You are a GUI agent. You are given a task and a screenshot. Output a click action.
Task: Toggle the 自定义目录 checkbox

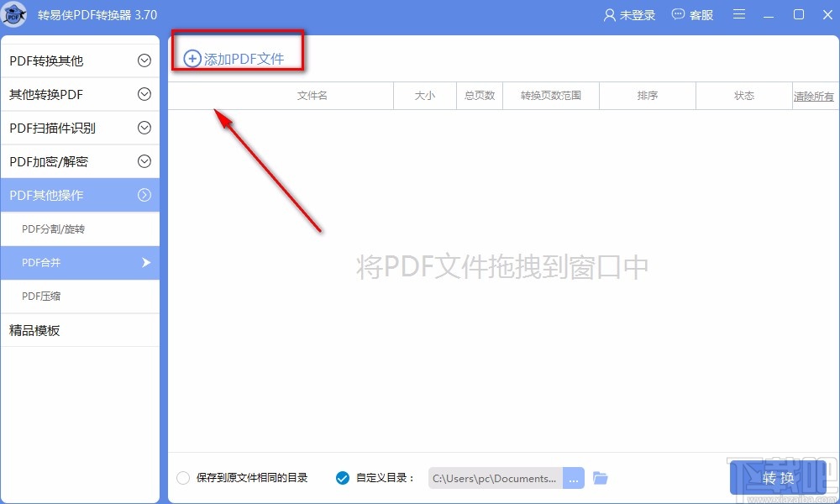(x=342, y=477)
